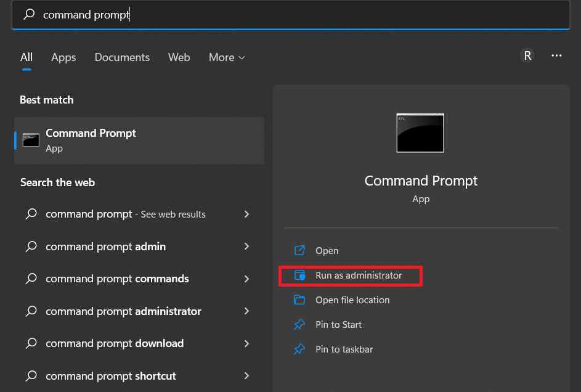
Task: Expand 'command prompt administrator' chevron arrow
Action: pos(246,311)
